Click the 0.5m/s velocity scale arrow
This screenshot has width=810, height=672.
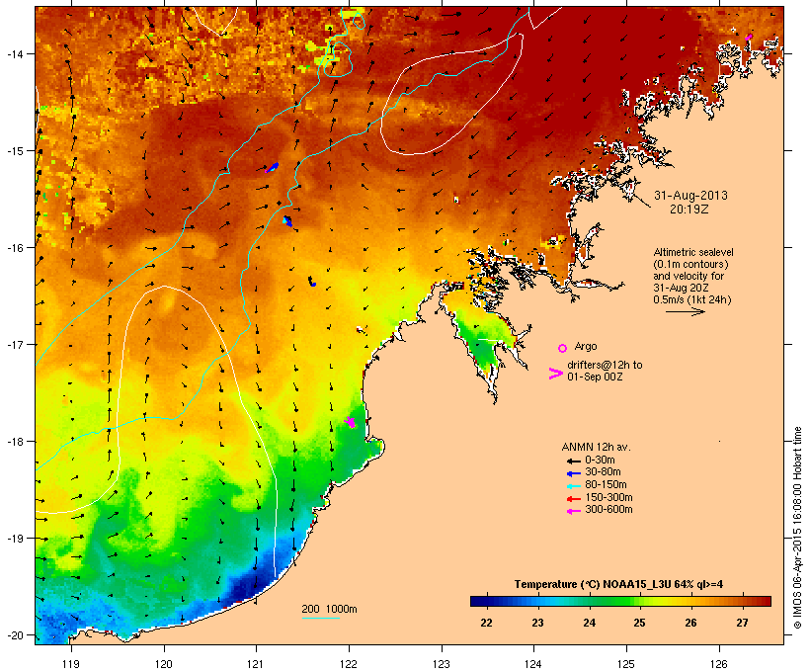pyautogui.click(x=686, y=311)
